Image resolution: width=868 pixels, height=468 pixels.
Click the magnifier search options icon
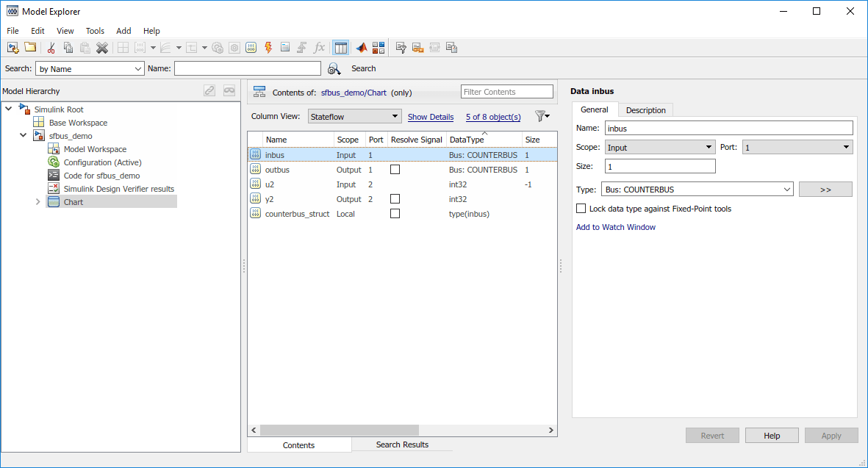[334, 68]
